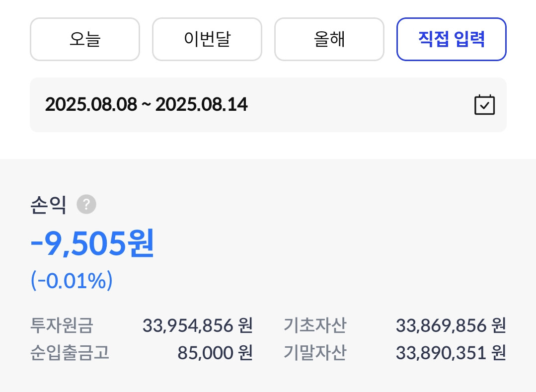Image resolution: width=536 pixels, height=392 pixels.
Task: Select the 직접 입력 custom period tab
Action: tap(451, 39)
